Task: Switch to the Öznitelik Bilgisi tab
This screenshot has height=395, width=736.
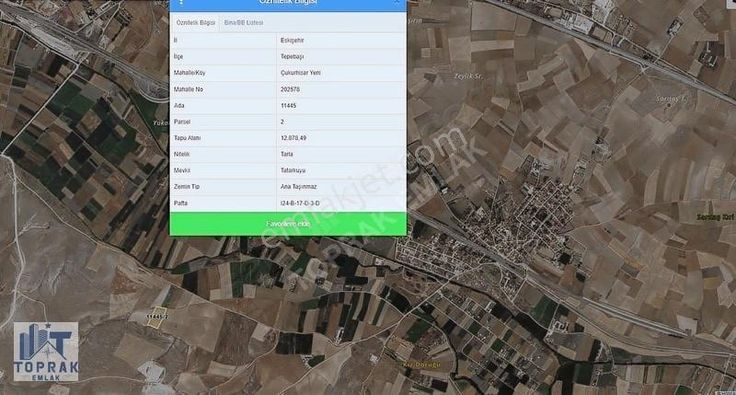Action: coord(196,23)
